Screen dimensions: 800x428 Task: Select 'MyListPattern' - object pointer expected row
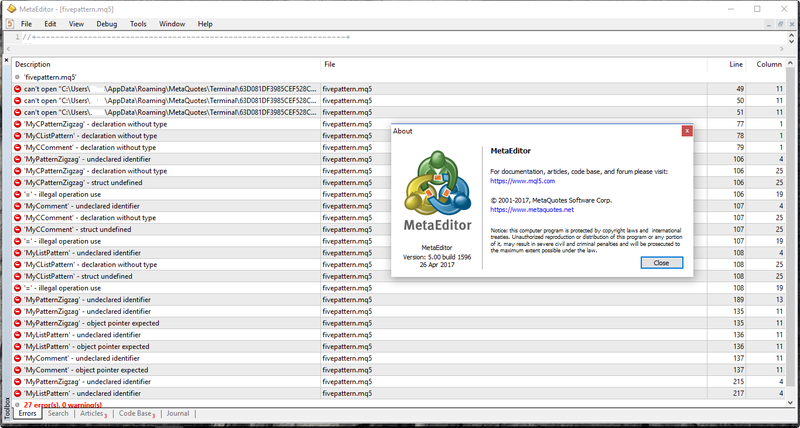(398, 347)
